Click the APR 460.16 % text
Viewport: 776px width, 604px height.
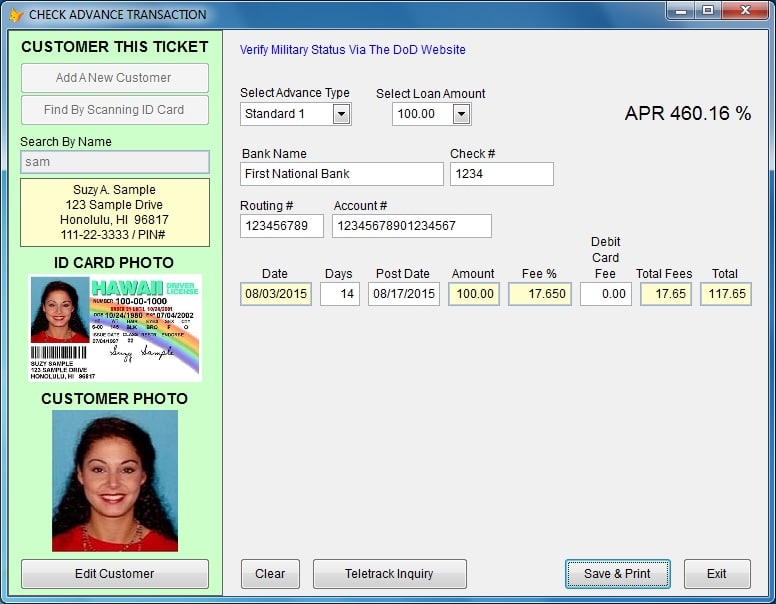coord(688,113)
